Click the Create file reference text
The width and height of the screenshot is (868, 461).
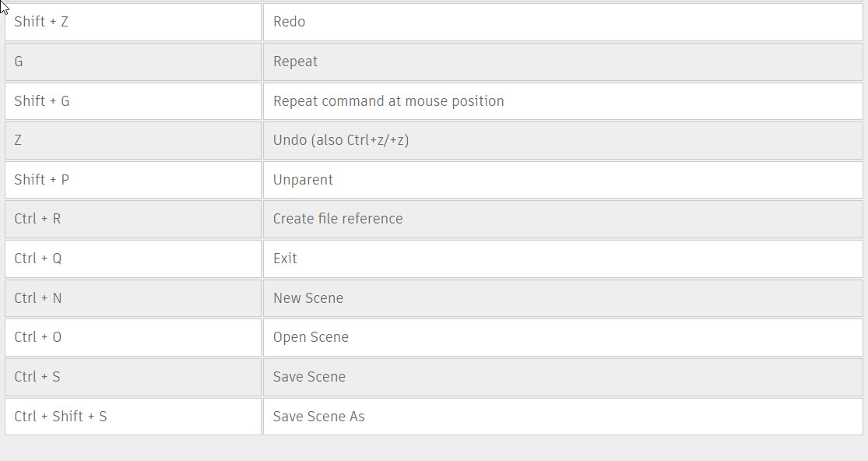[338, 219]
